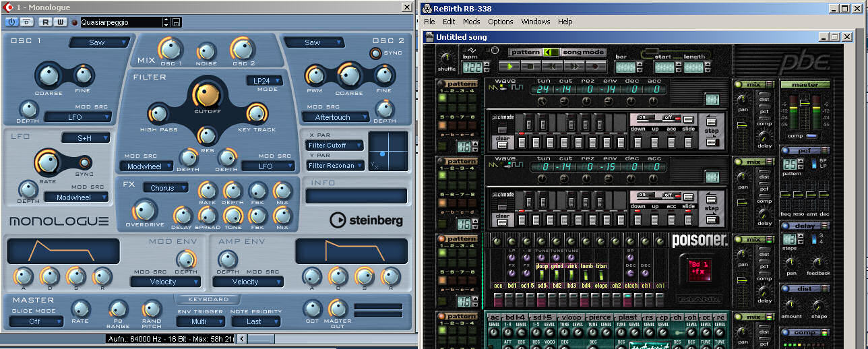Click the dist amount knob in ReBirth
This screenshot has height=349, width=868.
790,306
